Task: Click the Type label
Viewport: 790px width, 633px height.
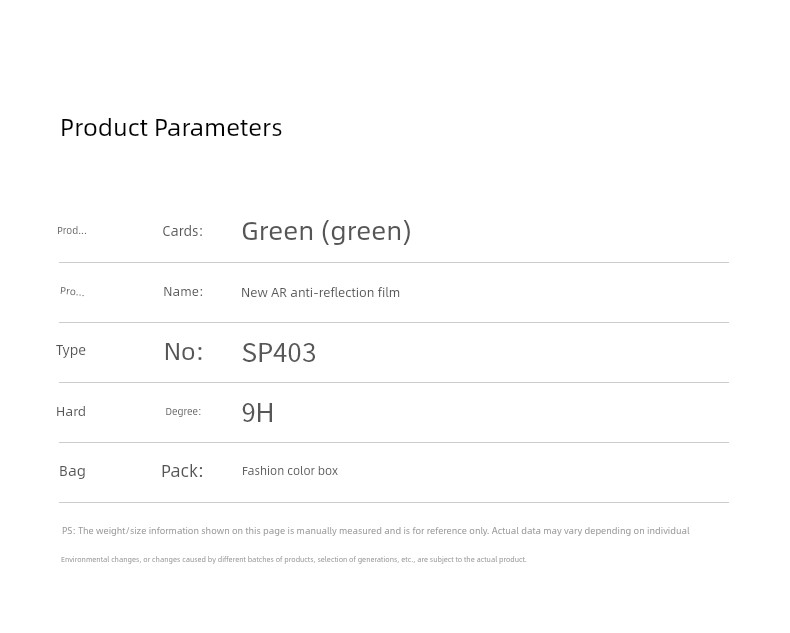Action: coord(71,350)
